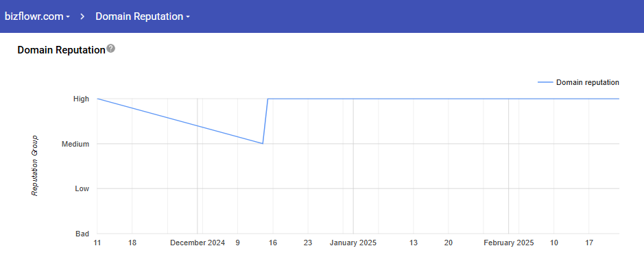Click the December 2024 axis label
The image size is (644, 272).
pos(198,243)
